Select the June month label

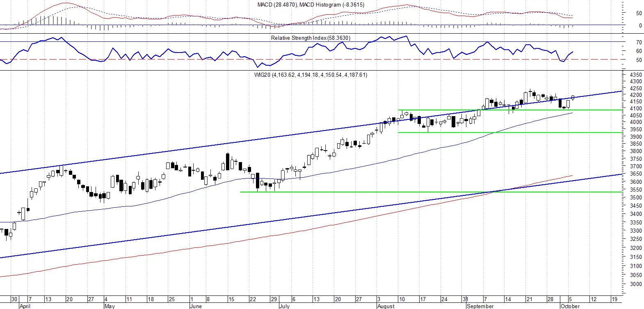196,306
